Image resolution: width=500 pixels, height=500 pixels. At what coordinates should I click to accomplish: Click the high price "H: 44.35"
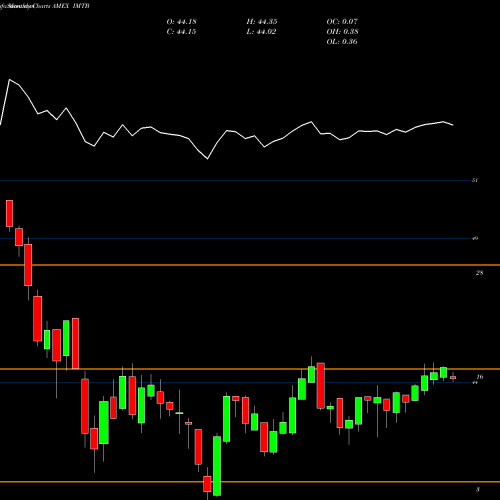(262, 22)
